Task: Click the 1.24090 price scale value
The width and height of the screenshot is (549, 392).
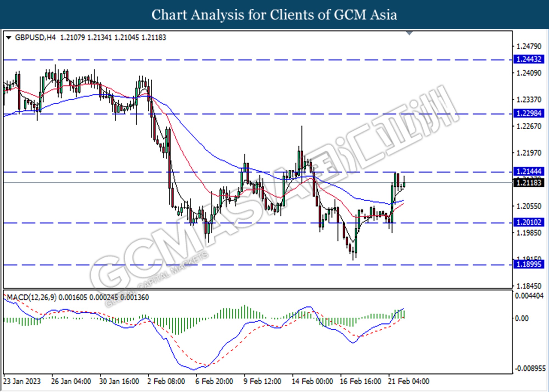Action: (529, 73)
